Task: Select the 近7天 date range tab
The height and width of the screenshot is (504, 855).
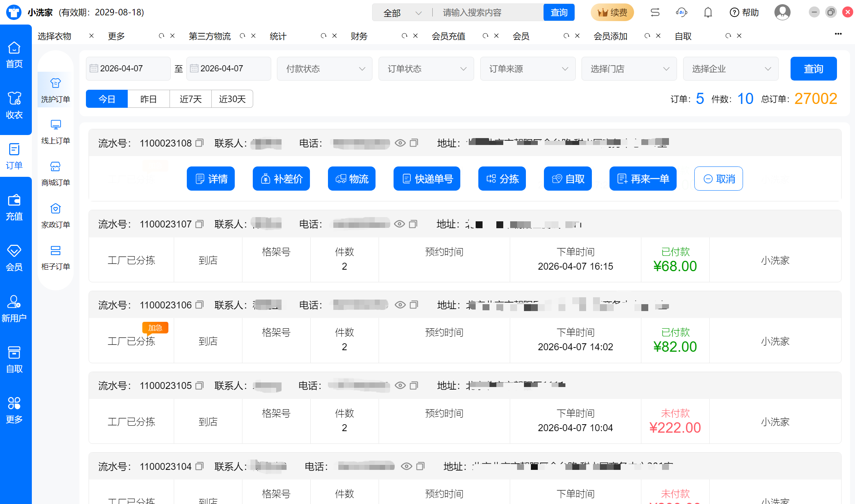Action: click(x=191, y=99)
